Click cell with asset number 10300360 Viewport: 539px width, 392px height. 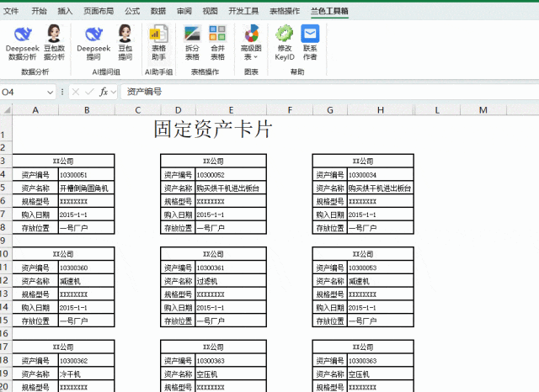[x=86, y=268]
